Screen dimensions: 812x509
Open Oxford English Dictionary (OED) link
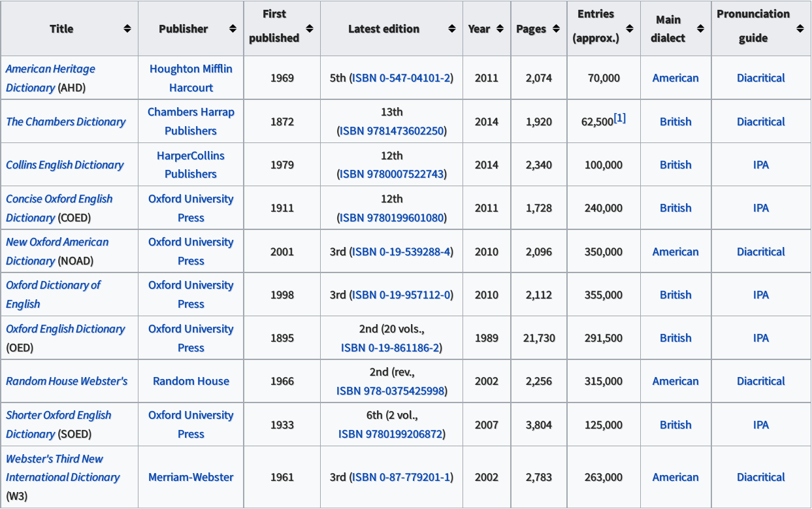pos(65,329)
